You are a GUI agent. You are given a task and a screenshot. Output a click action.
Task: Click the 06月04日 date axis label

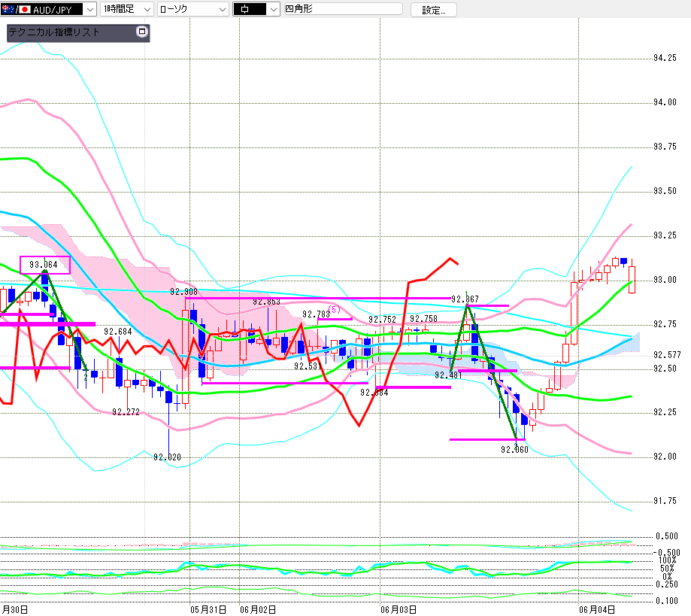pos(597,609)
